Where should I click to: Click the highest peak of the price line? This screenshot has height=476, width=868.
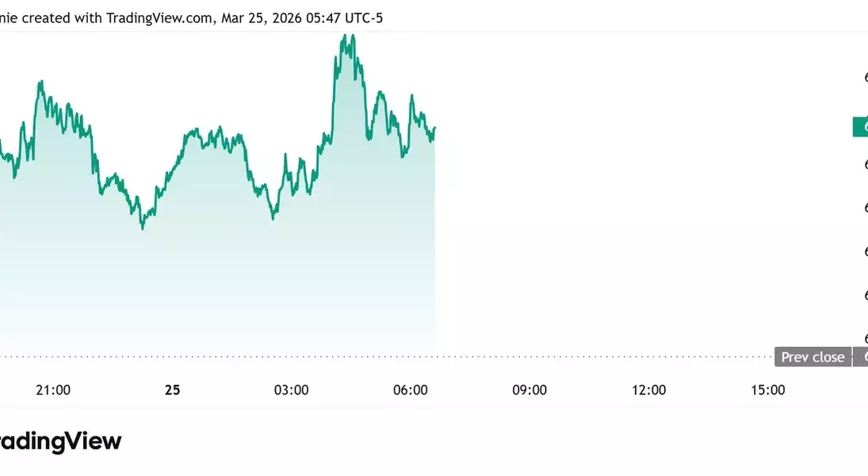[x=344, y=36]
